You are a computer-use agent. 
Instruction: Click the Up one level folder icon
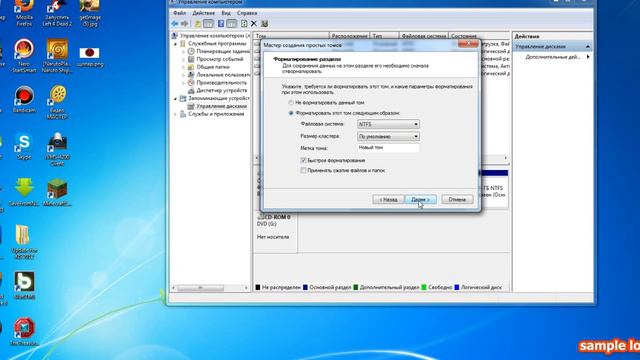click(x=198, y=24)
